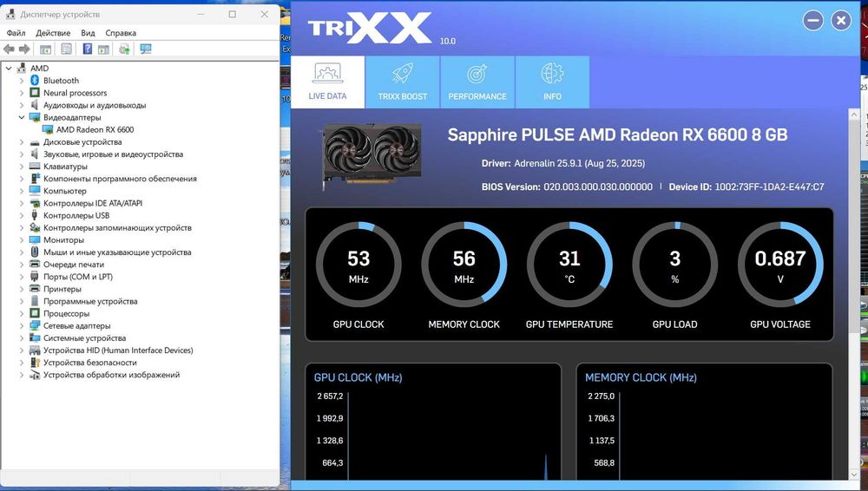The image size is (868, 491).
Task: Select the Принтеры row
Action: 62,289
